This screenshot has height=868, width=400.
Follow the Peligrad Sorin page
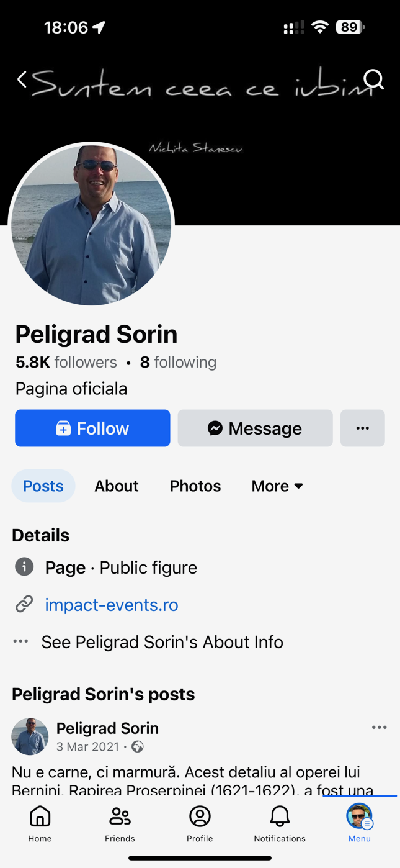click(x=92, y=428)
